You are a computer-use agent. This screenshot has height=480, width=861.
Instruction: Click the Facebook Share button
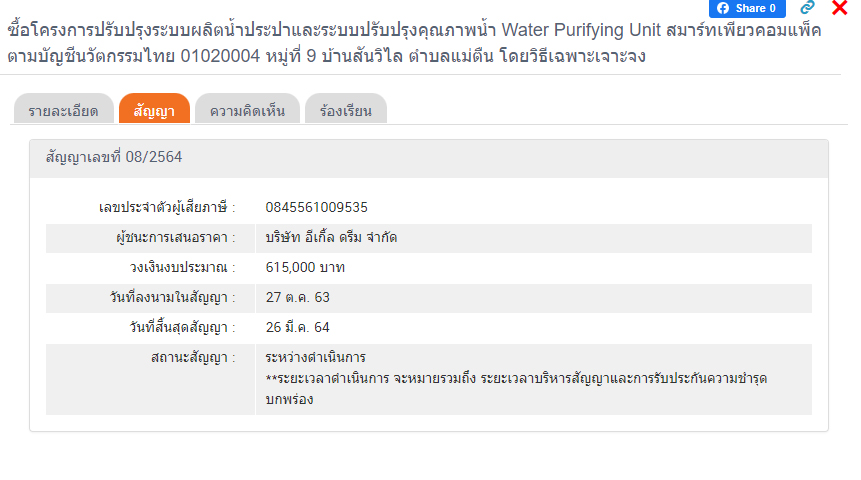(x=747, y=8)
